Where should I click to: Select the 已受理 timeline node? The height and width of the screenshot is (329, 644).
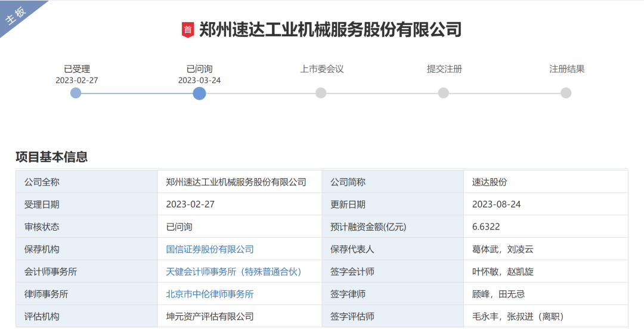[76, 93]
